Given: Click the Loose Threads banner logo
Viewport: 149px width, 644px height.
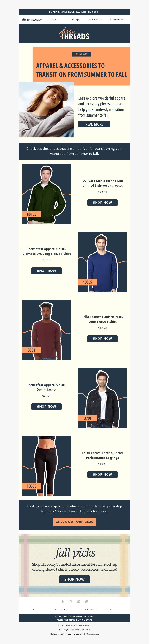Looking at the screenshot, I should pyautogui.click(x=74, y=34).
